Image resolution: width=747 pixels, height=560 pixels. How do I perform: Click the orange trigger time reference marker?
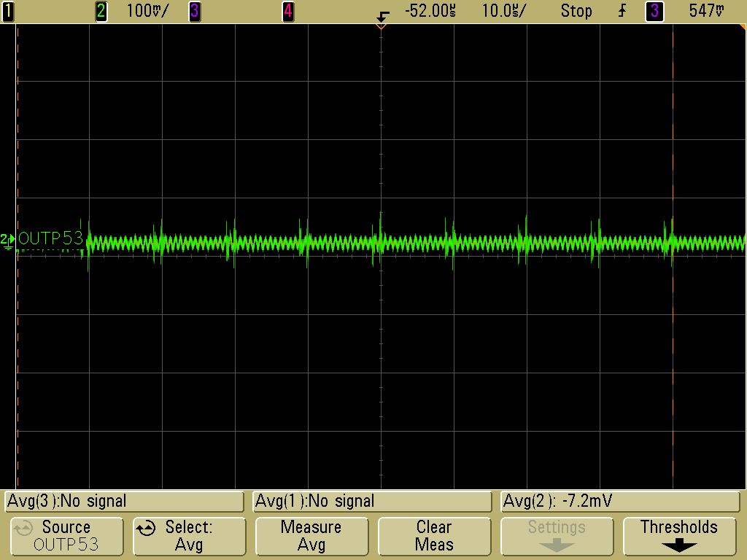(x=381, y=27)
